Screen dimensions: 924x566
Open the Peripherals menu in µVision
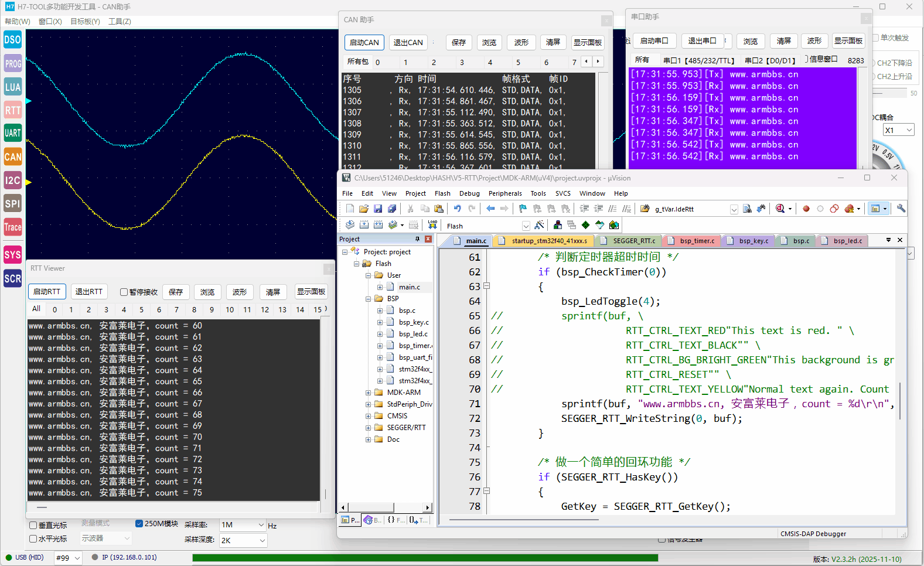[504, 193]
